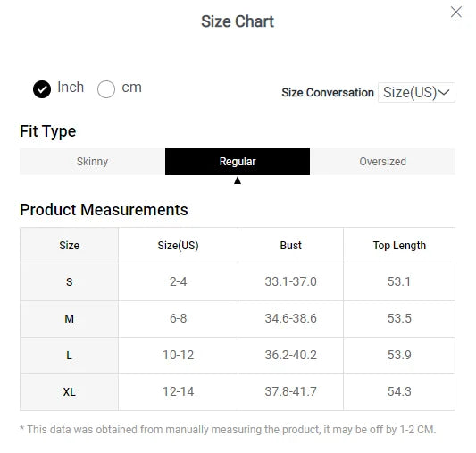476x453 pixels.
Task: Click the black checkmark icon next to Inch
Action: coord(42,89)
